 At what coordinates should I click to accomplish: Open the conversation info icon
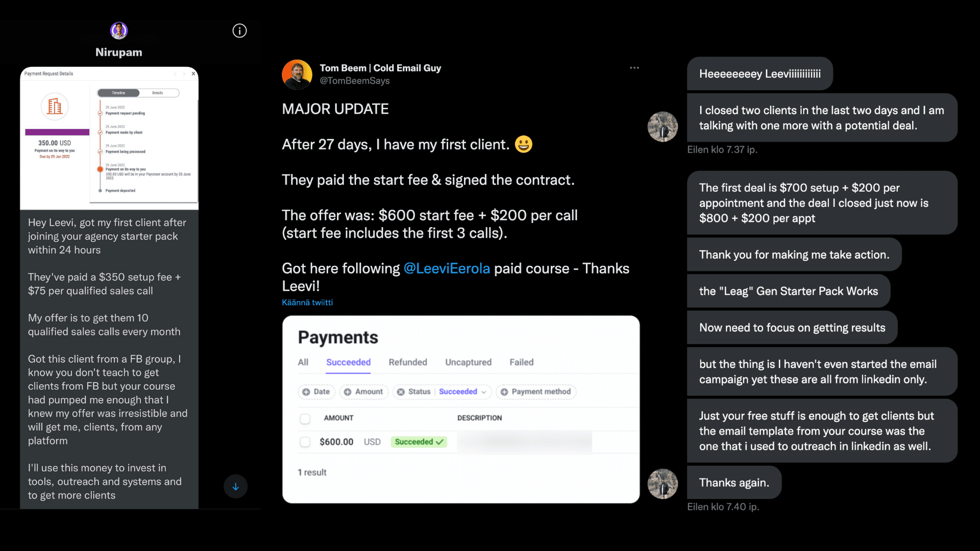click(x=239, y=31)
